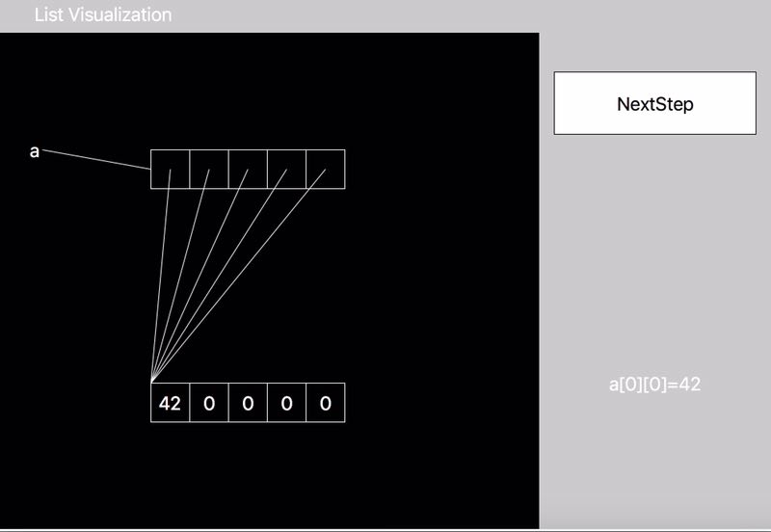Select the cell containing 42
The height and width of the screenshot is (532, 771).
coord(171,403)
